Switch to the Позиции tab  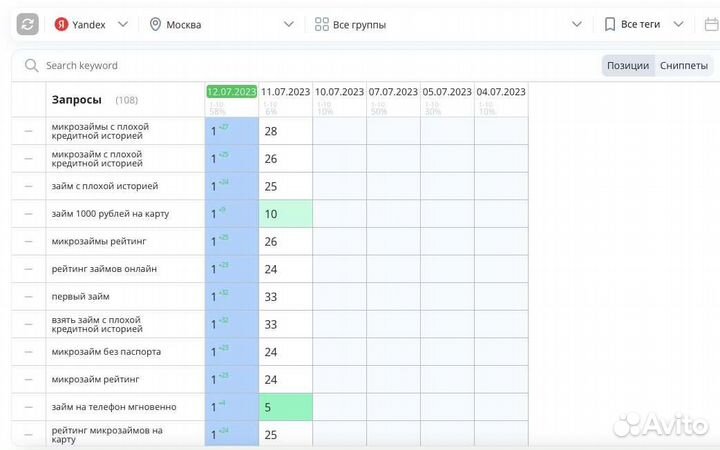coord(628,66)
